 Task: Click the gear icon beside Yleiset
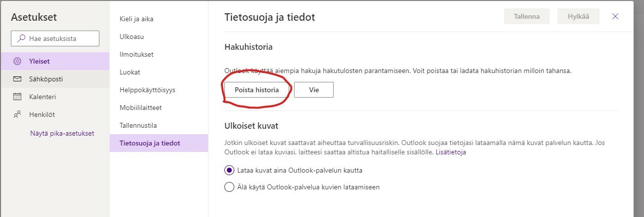tap(17, 61)
